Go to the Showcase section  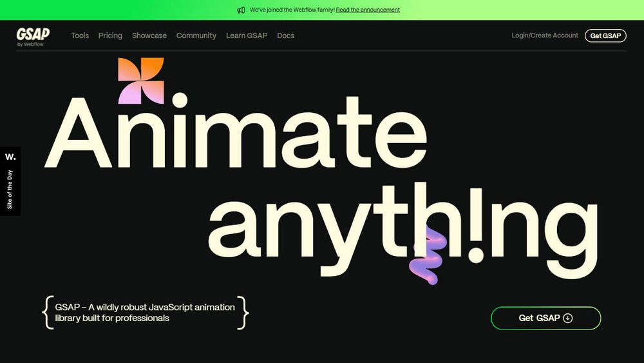(149, 35)
